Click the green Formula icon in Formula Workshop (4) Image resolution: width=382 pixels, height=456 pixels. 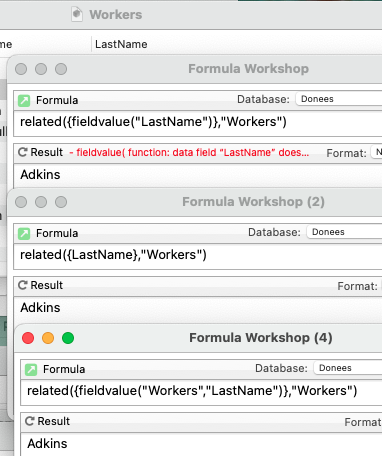pos(31,369)
